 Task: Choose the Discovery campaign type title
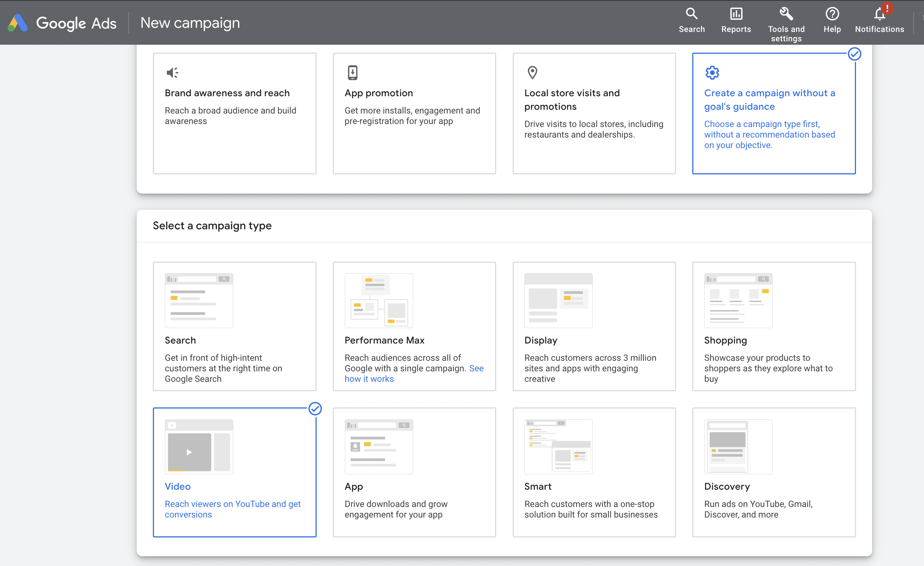coord(727,487)
